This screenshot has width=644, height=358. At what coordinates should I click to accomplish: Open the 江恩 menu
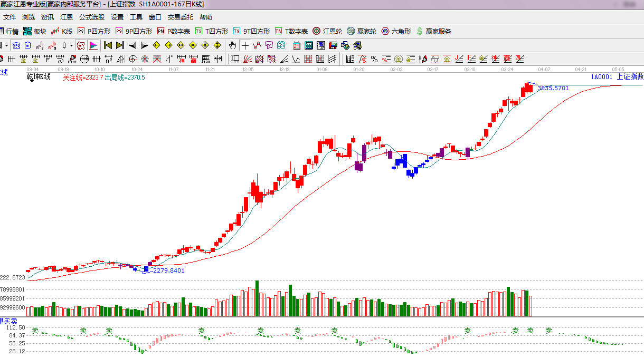(x=67, y=17)
